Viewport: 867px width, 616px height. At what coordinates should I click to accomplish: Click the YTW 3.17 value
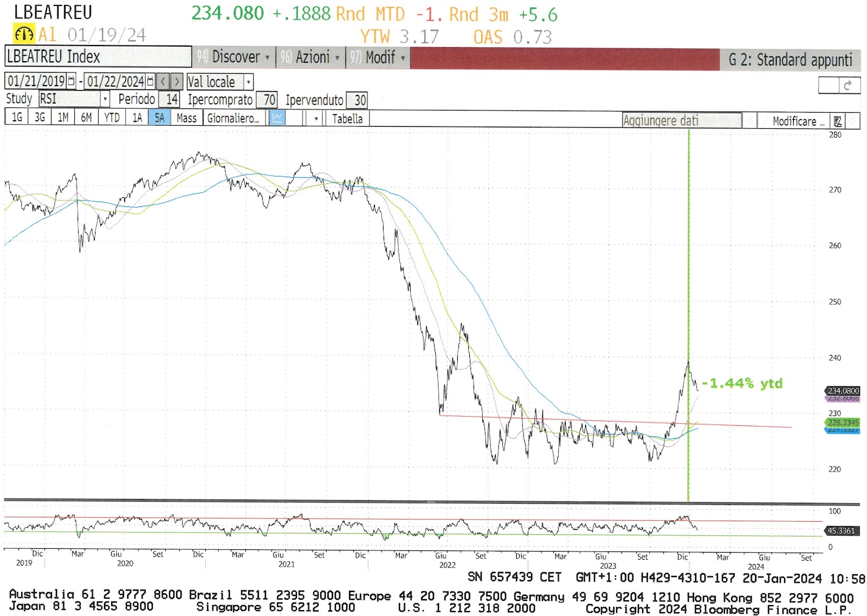(400, 37)
